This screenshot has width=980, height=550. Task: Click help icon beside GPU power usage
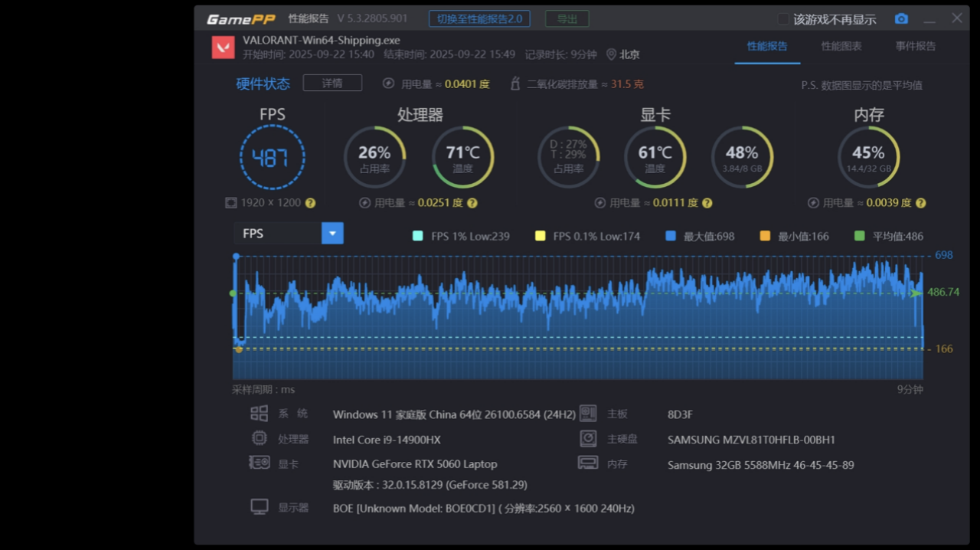click(x=707, y=203)
